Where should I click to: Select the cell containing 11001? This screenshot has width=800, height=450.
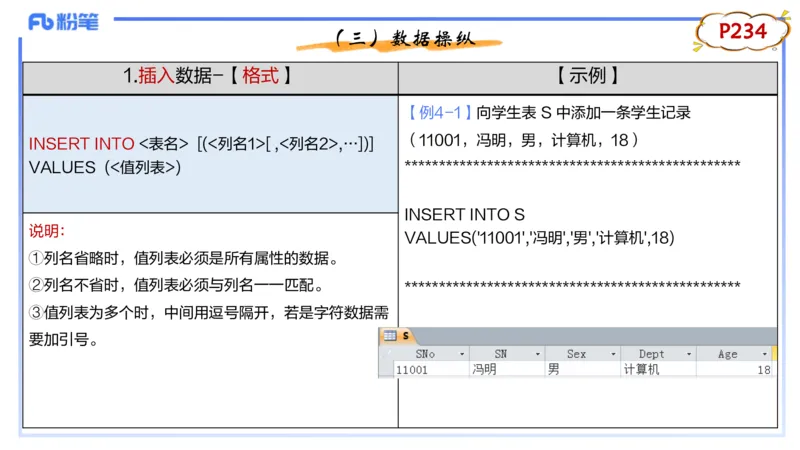pos(431,369)
